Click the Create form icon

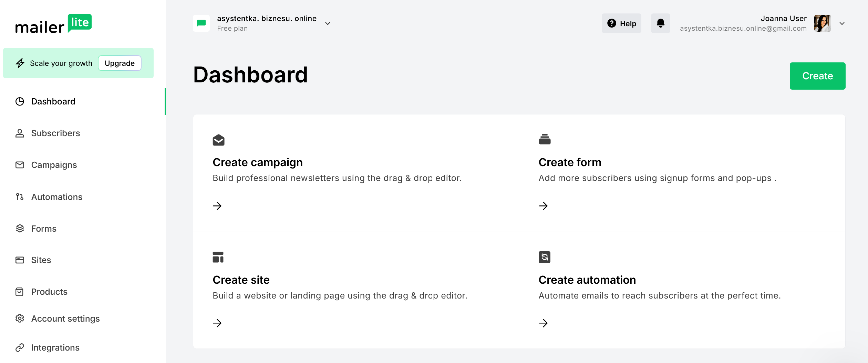(544, 140)
